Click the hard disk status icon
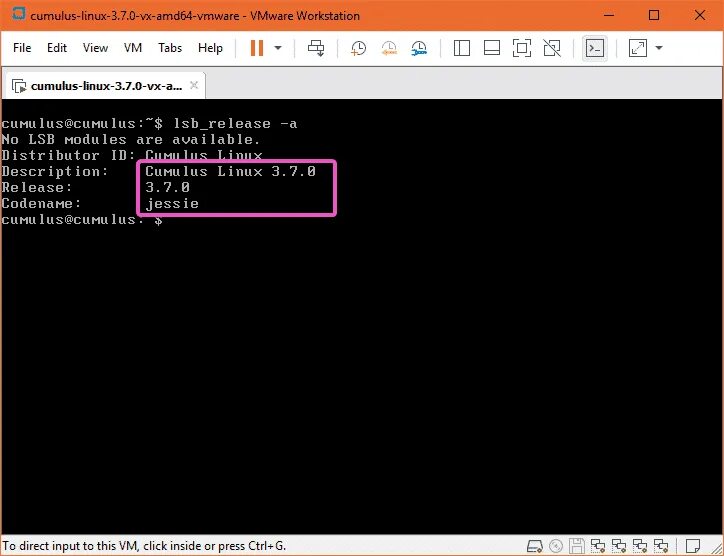Screen dimensions: 724x556 (534, 546)
